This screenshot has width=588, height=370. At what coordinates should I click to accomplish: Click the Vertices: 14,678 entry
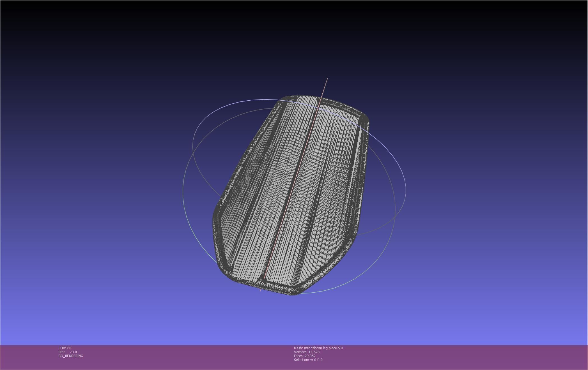[307, 352]
